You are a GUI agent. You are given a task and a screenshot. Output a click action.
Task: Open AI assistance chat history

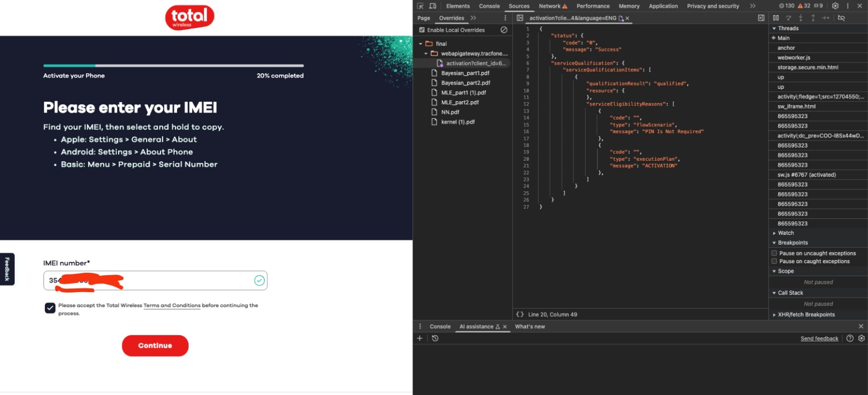pyautogui.click(x=435, y=338)
